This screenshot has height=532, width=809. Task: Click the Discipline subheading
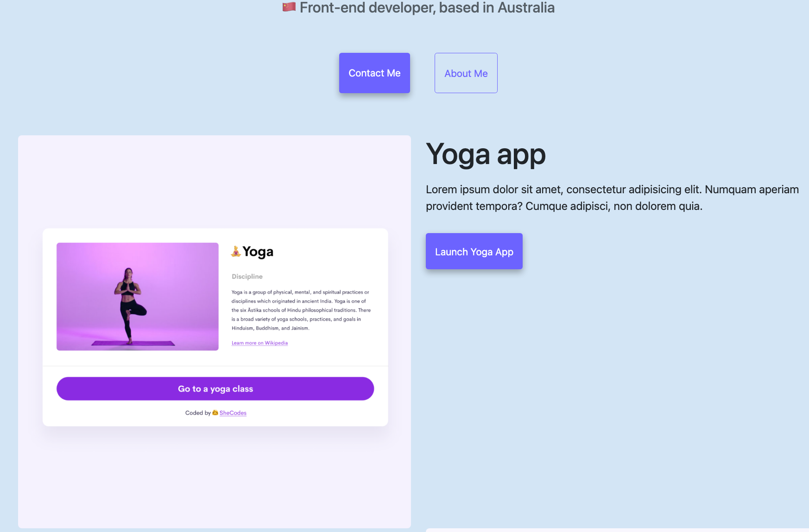point(247,276)
